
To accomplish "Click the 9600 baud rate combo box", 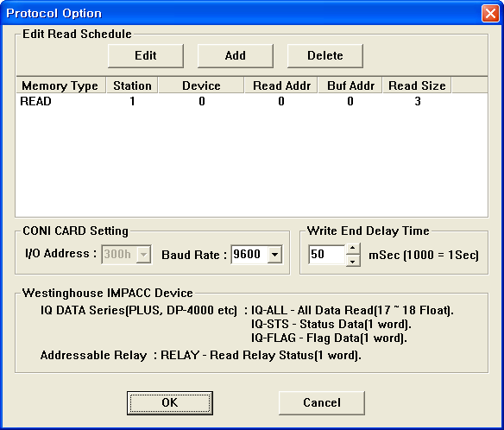I will click(257, 255).
